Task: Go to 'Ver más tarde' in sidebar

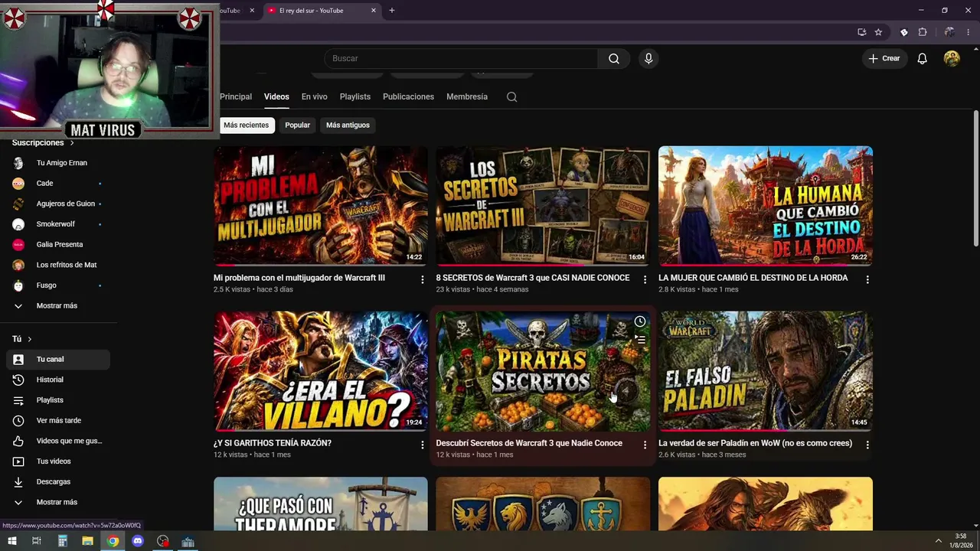Action: pyautogui.click(x=58, y=421)
